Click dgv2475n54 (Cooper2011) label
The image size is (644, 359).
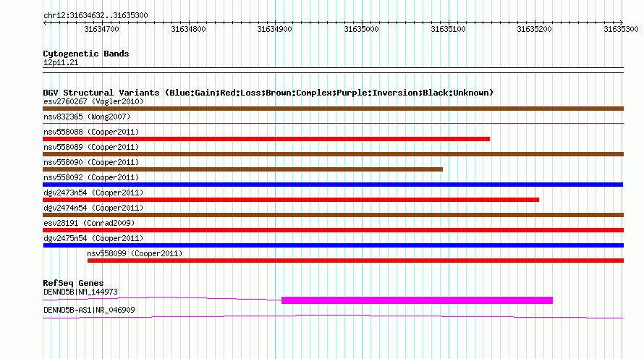[93, 238]
